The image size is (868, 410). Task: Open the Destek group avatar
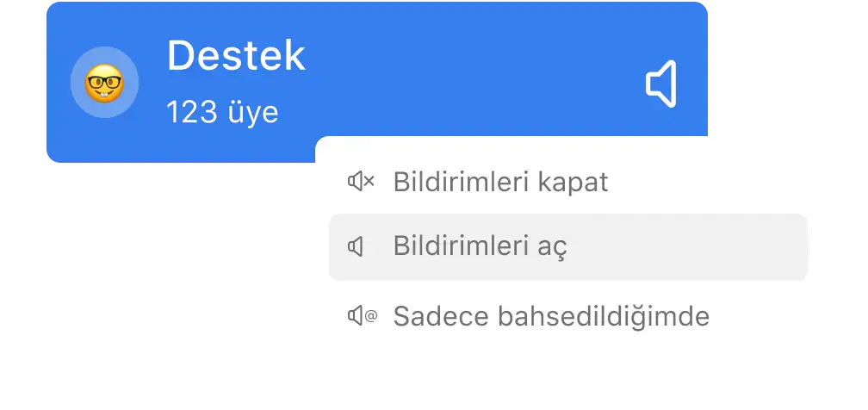click(104, 84)
